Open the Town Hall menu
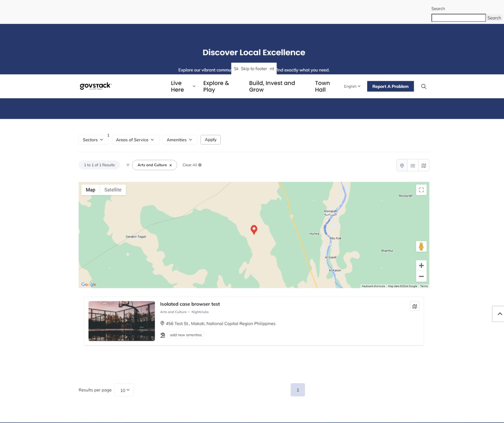 pyautogui.click(x=322, y=86)
